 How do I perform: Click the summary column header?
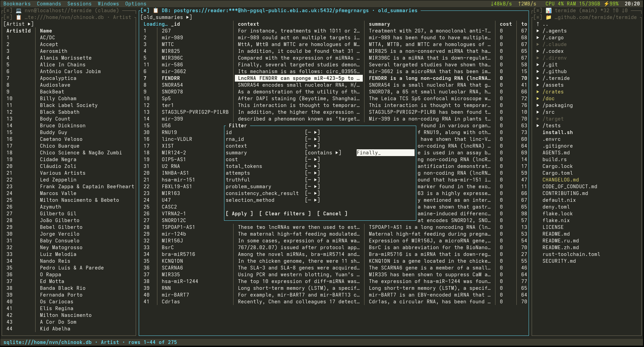pos(379,24)
